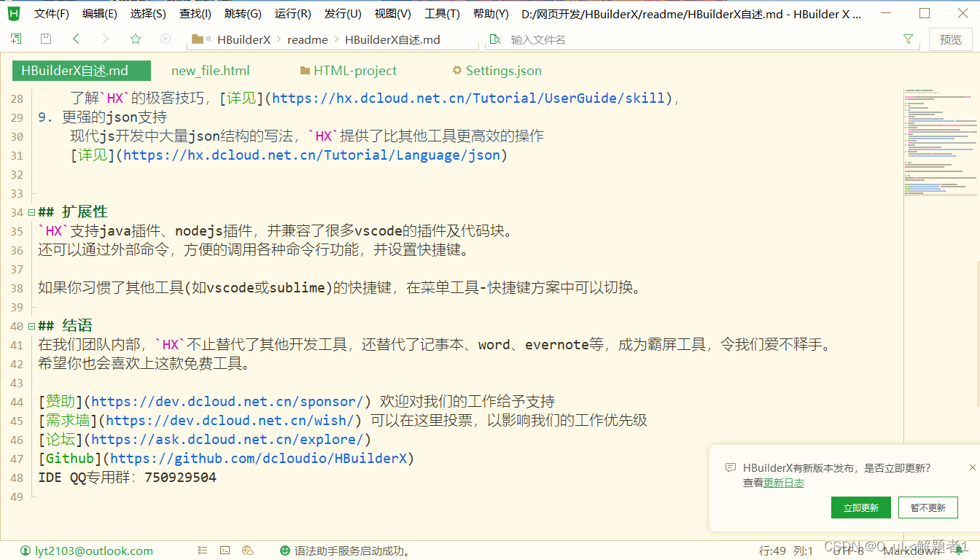Open the 工具(T) menu
The image size is (980, 560).
[x=442, y=14]
